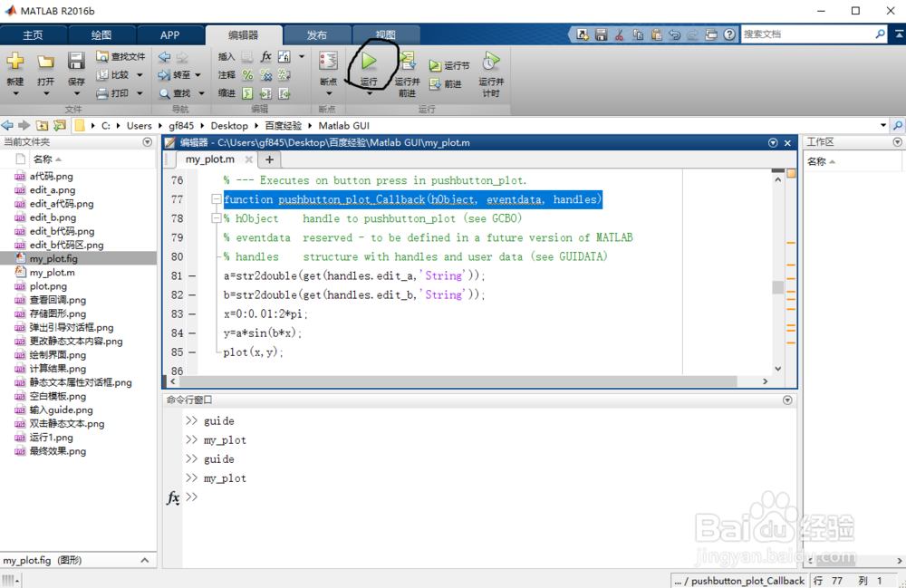Click Run Section (运行节)
This screenshot has width=906, height=588.
tap(449, 66)
